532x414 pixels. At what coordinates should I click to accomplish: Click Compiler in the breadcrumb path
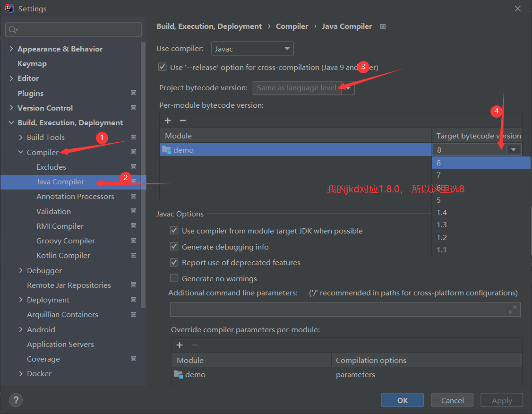tap(292, 26)
